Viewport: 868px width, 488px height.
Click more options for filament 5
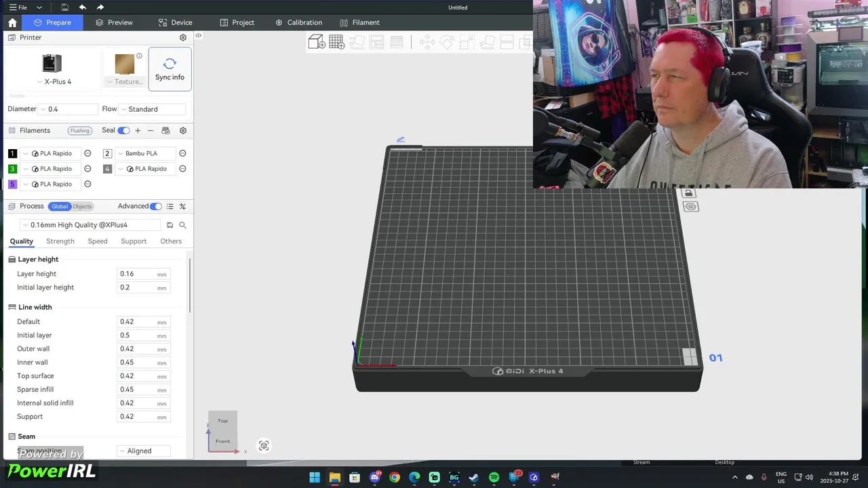(x=87, y=184)
